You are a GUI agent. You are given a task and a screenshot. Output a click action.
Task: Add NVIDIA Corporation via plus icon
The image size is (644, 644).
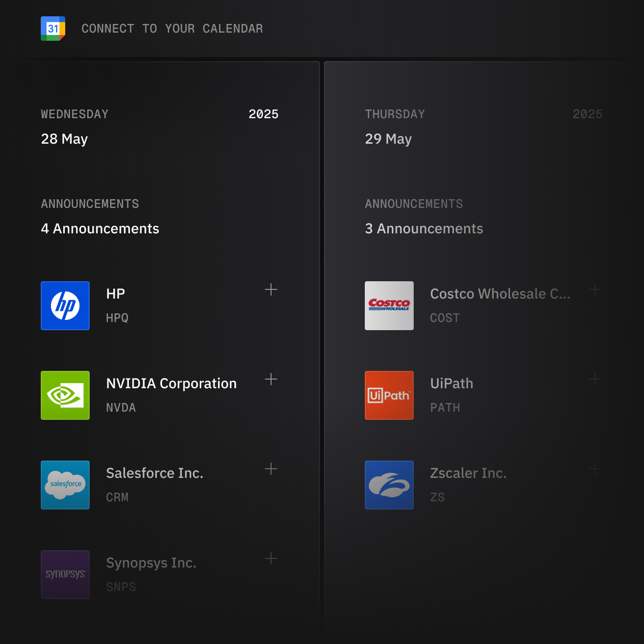(271, 379)
